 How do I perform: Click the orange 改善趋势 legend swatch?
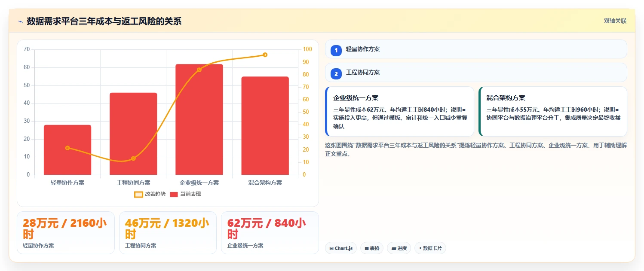coord(138,194)
